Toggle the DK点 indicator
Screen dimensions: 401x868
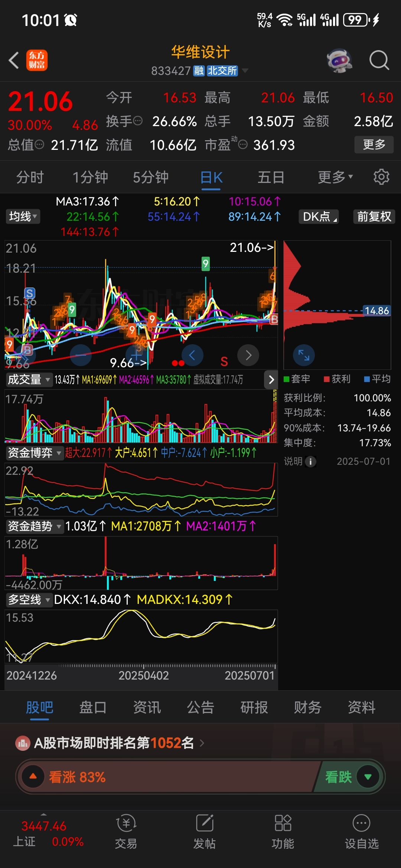point(319,216)
